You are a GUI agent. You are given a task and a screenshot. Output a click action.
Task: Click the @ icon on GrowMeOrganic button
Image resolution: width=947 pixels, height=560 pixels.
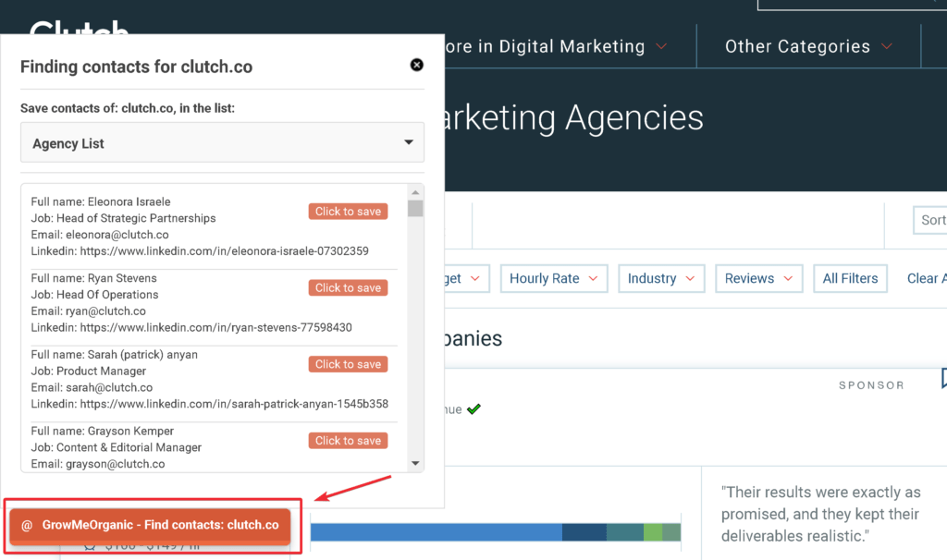coord(27,526)
